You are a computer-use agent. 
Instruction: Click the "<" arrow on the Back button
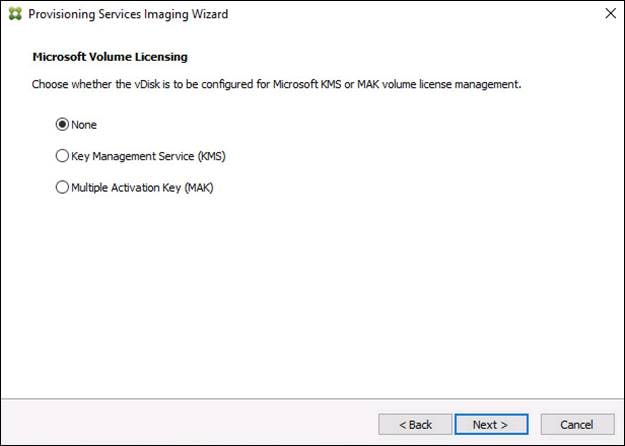pyautogui.click(x=401, y=425)
